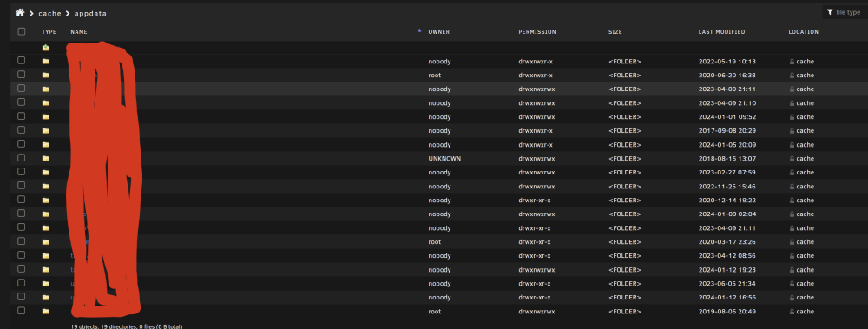Click the Permission column header

537,32
